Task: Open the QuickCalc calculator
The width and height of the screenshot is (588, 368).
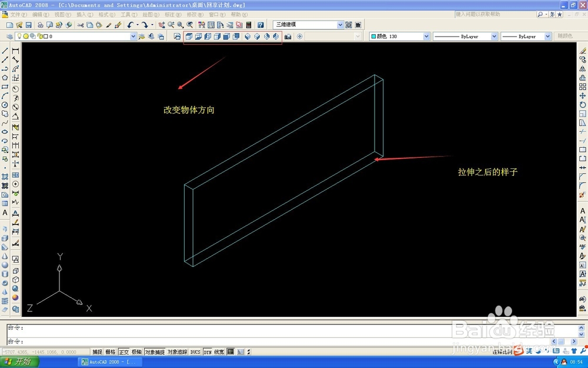Action: [x=249, y=25]
